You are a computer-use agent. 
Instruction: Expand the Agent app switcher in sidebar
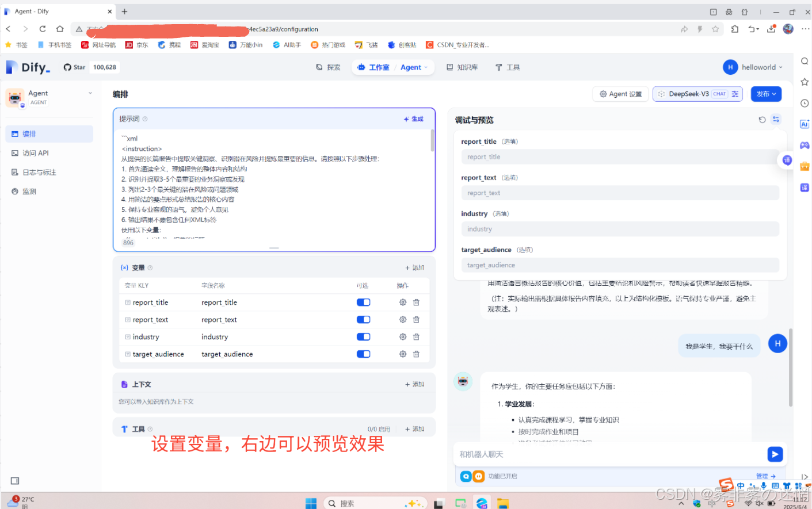click(x=90, y=93)
